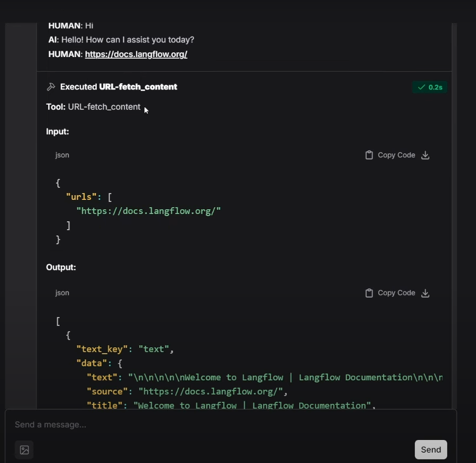Click the hammer icon beside Executed URL-fetch_content
Screen dimensions: 476x463
pyautogui.click(x=51, y=86)
